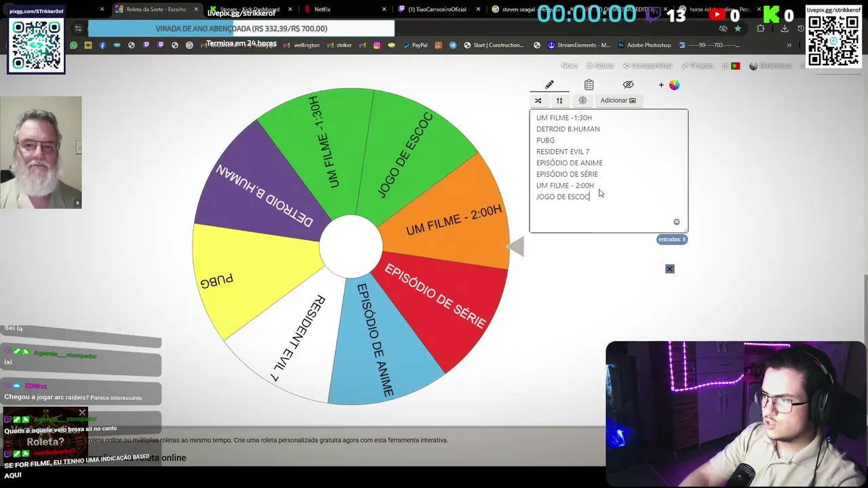Viewport: 868px width, 488px height.
Task: Open the wellington bookmark
Action: pos(302,45)
